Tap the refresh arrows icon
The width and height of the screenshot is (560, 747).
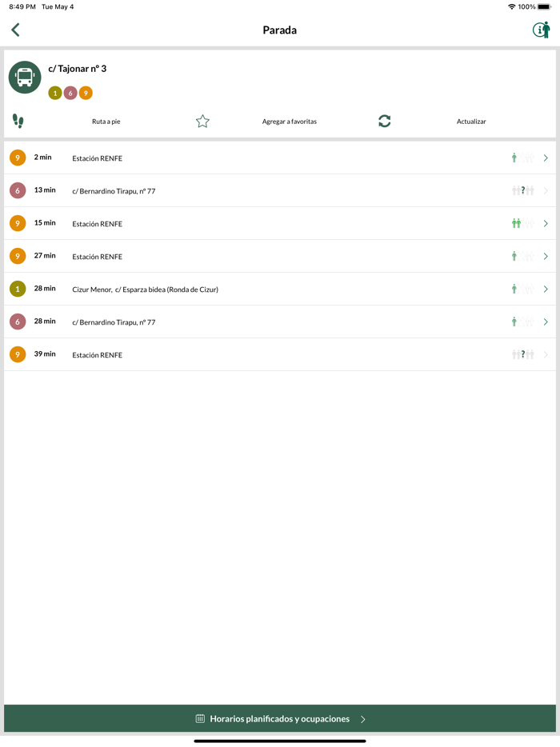click(385, 121)
